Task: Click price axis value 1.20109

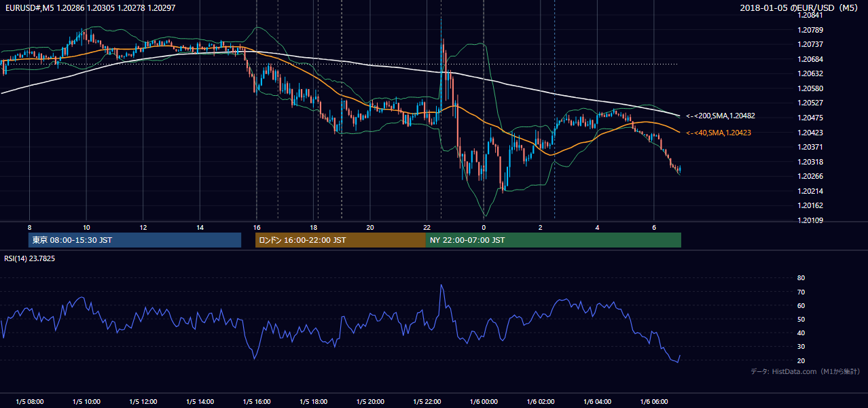Action: point(810,220)
